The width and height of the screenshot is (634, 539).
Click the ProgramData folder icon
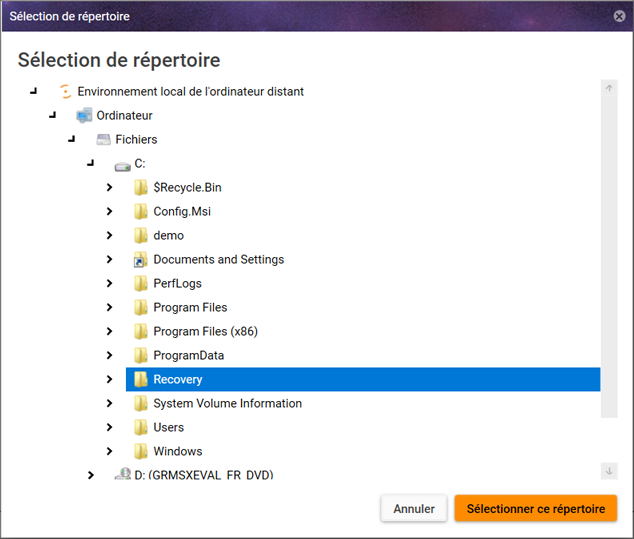(x=141, y=355)
